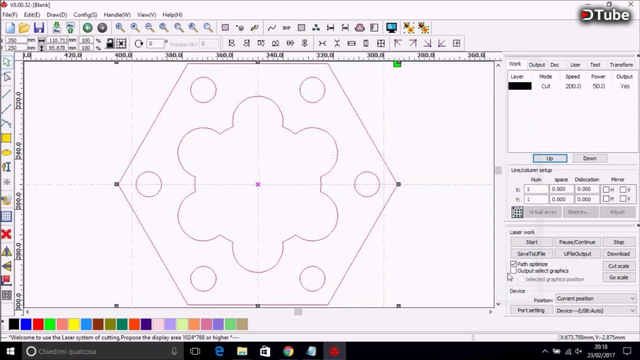The height and width of the screenshot is (360, 640).
Task: Click the Download button
Action: (618, 254)
